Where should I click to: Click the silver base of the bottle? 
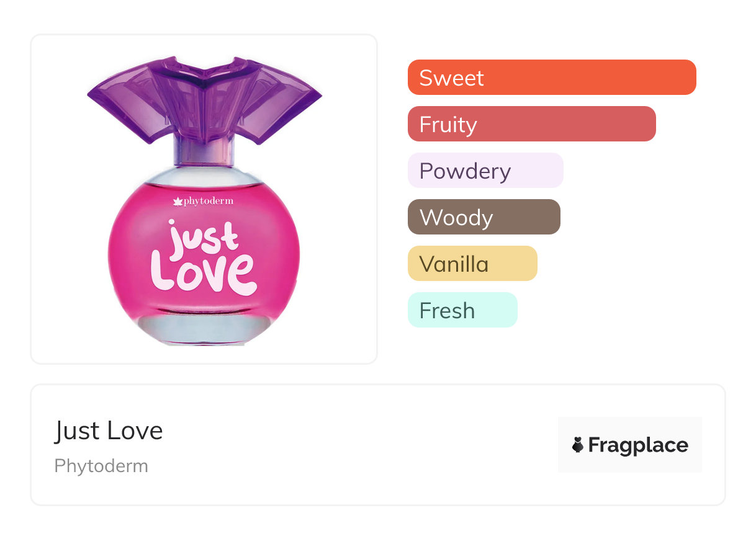tap(204, 329)
